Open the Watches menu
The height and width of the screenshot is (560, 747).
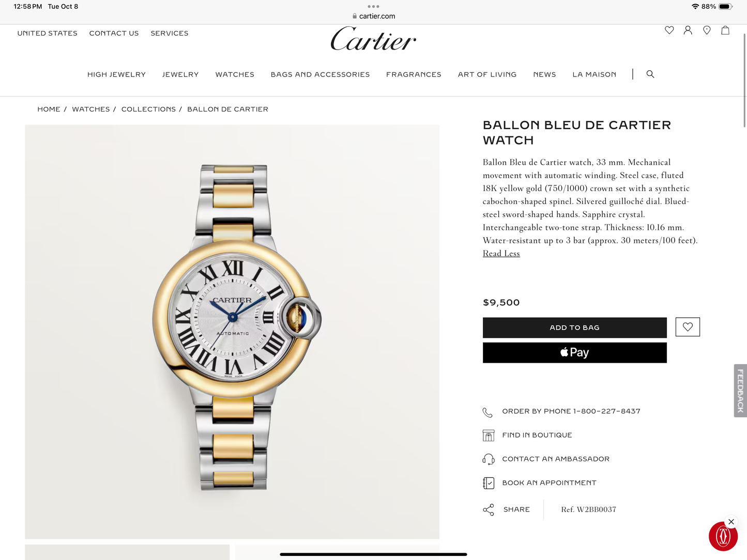coord(235,74)
